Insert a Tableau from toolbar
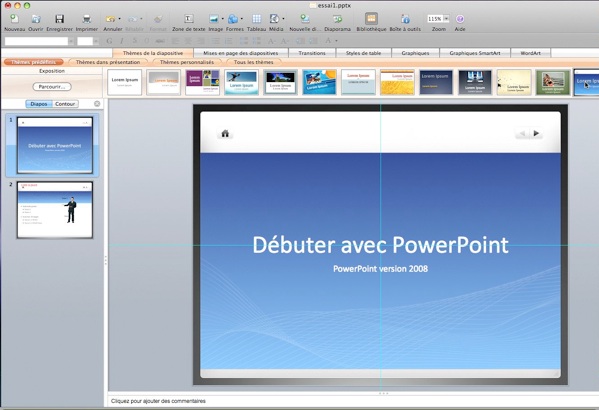The width and height of the screenshot is (599, 410). coord(256,19)
